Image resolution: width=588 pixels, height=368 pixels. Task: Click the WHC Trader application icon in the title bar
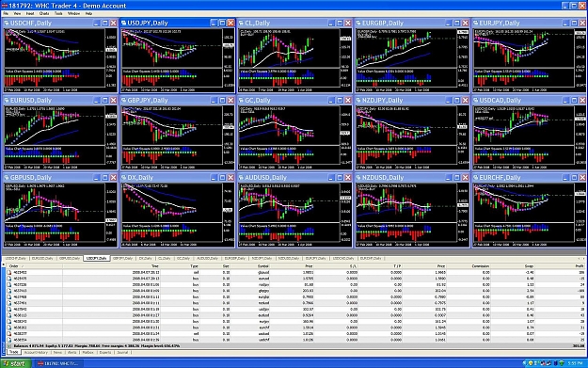point(4,6)
